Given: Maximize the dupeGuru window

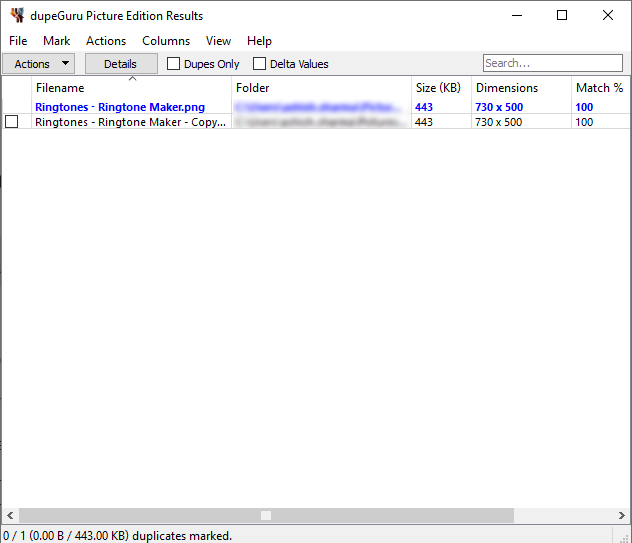Looking at the screenshot, I should [x=562, y=16].
